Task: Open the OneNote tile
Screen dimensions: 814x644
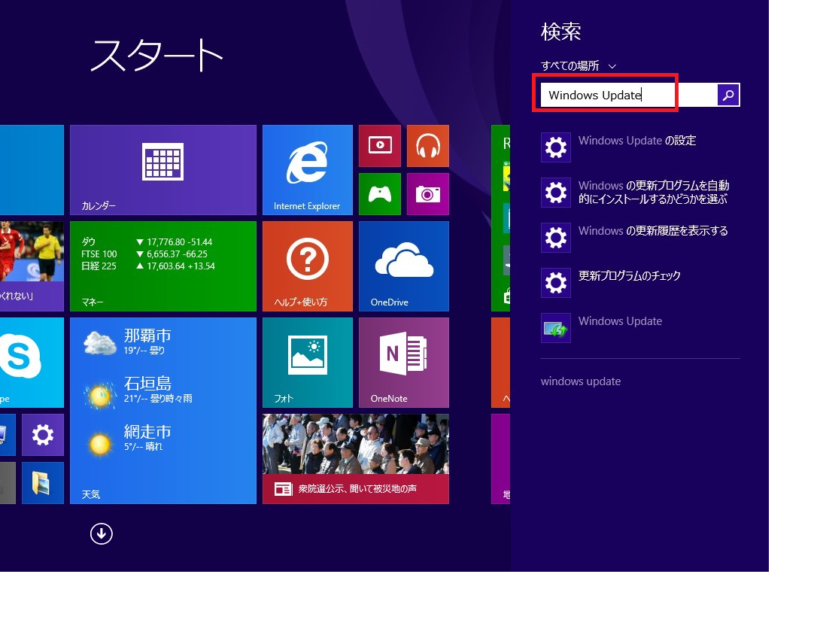Action: [403, 362]
